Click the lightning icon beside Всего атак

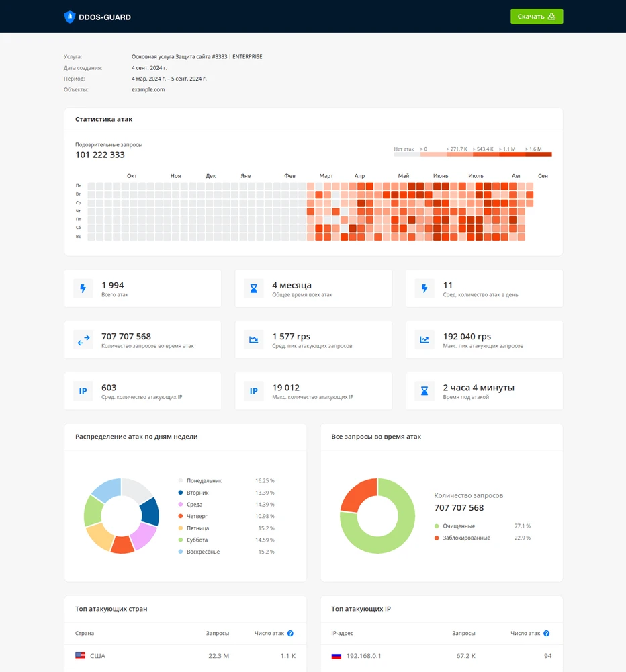[83, 289]
